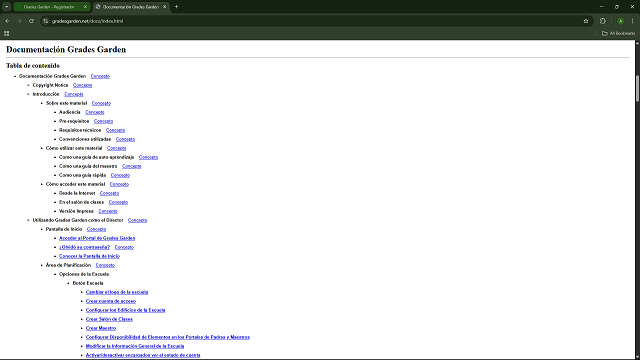The height and width of the screenshot is (360, 640).
Task: Open Concepto link for Requisitos técnicos
Action: [115, 130]
